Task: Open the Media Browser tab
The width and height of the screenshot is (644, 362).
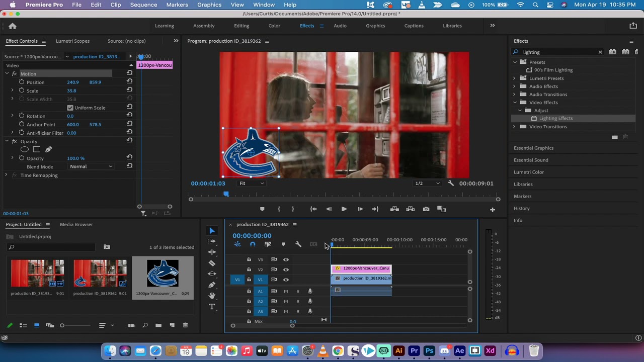Action: pos(76,225)
